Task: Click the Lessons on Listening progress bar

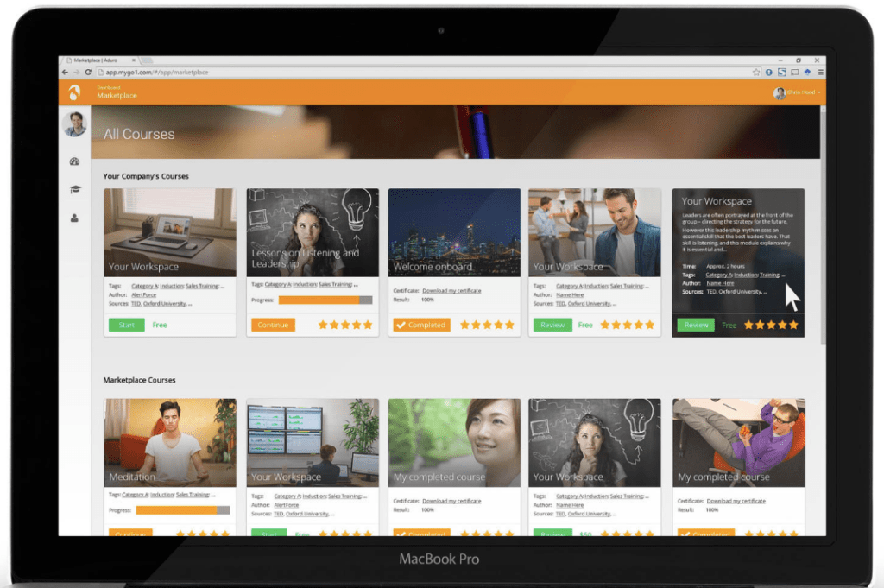Action: tap(325, 300)
